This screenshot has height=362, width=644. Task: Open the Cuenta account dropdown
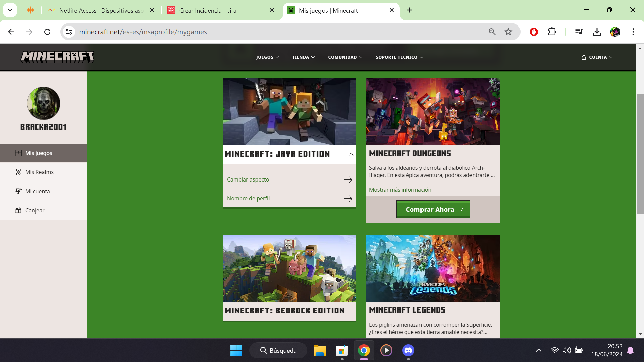pos(597,57)
